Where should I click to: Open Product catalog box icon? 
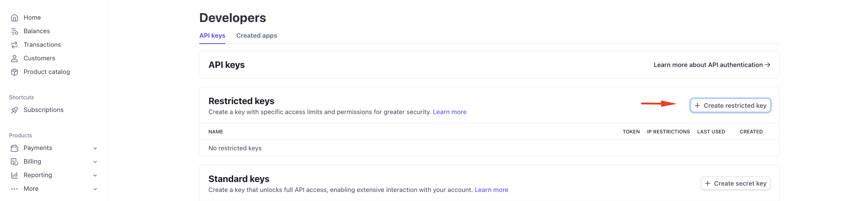(14, 72)
